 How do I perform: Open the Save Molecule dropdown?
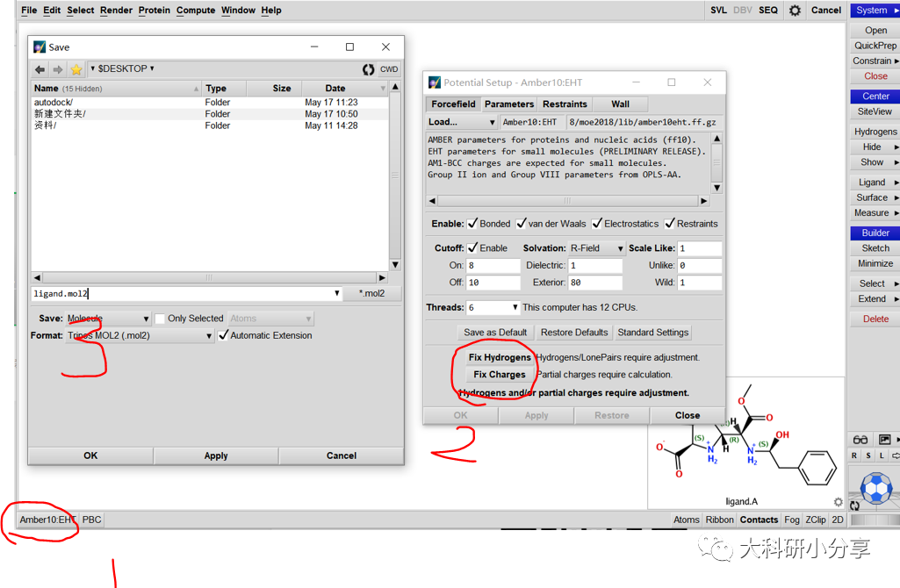click(x=108, y=319)
